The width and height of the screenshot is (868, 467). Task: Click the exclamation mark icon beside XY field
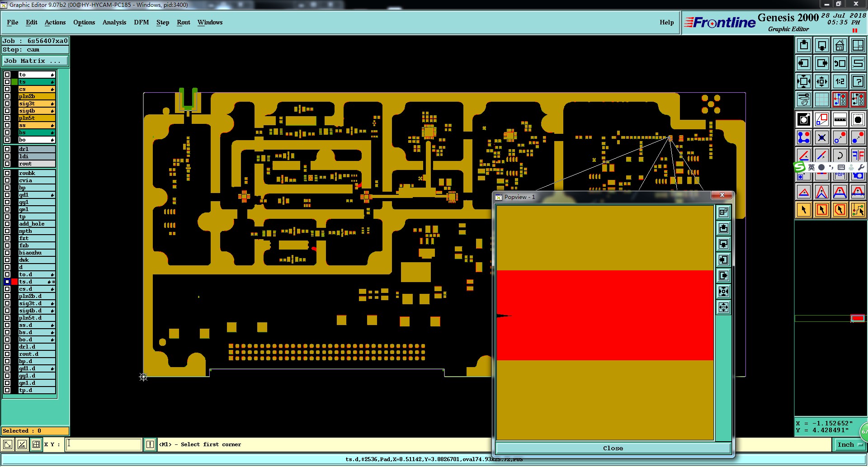pyautogui.click(x=150, y=444)
